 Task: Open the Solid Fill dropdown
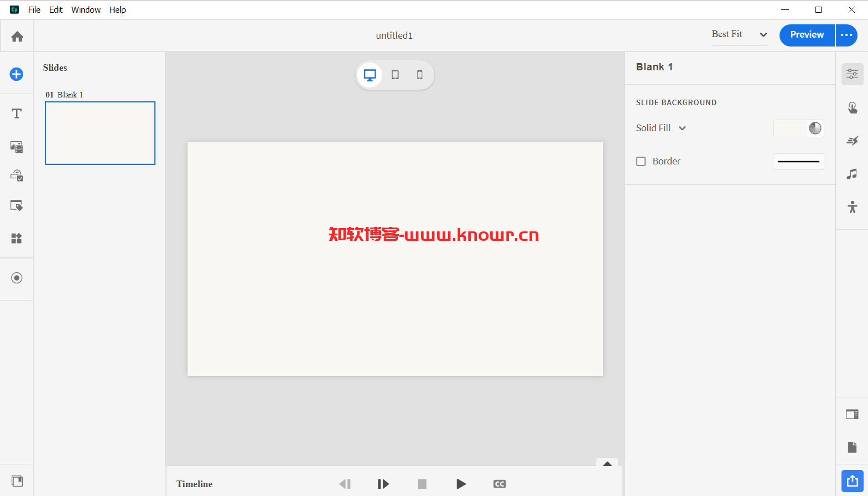click(661, 128)
